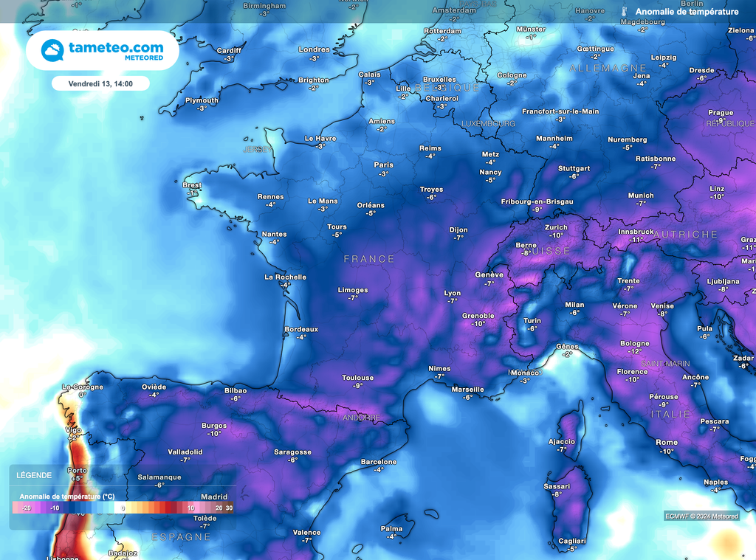
Task: Select the Plymouth city label
Action: click(x=202, y=101)
